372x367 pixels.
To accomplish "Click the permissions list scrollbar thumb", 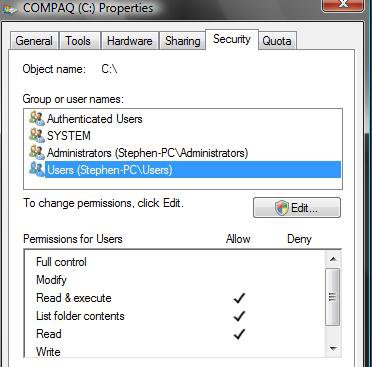I will point(332,297).
